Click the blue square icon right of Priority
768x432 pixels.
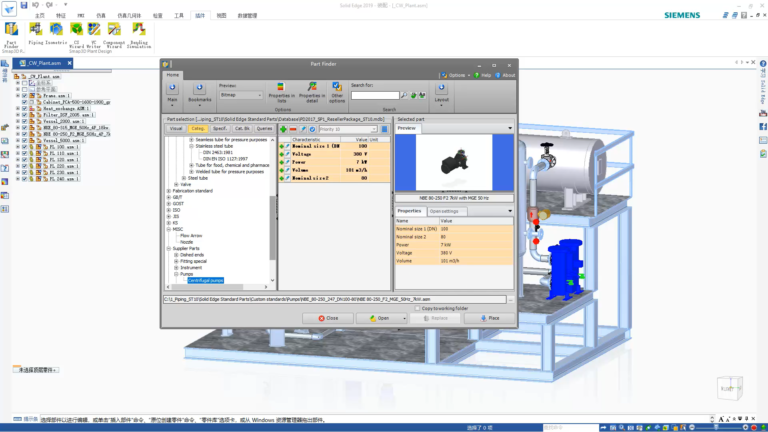click(x=384, y=129)
